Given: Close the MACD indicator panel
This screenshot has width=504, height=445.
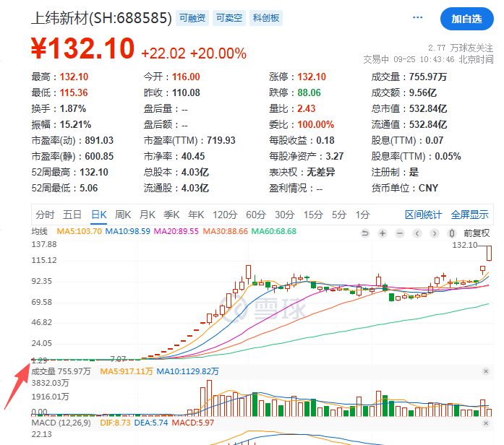Looking at the screenshot, I should pyautogui.click(x=486, y=423).
